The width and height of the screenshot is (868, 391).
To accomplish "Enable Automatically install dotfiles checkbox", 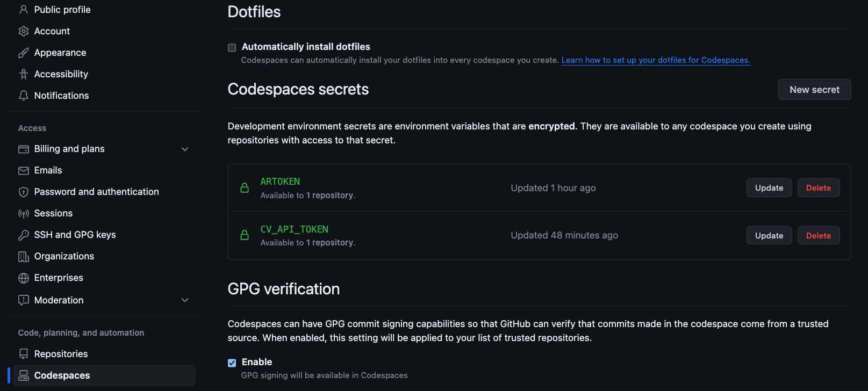I will coord(232,48).
